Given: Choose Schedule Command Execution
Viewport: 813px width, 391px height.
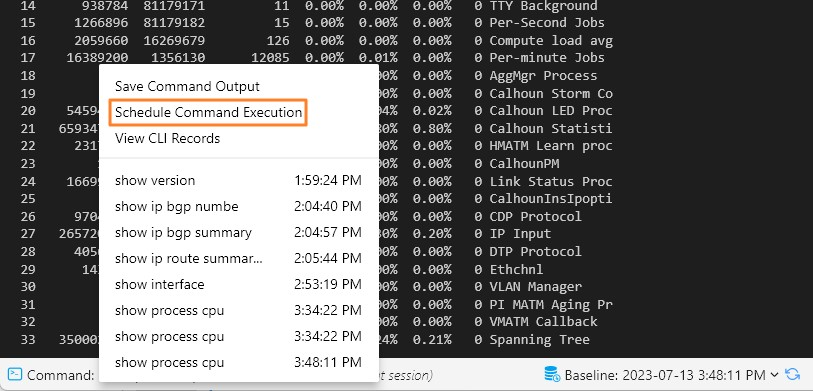Looking at the screenshot, I should (208, 112).
